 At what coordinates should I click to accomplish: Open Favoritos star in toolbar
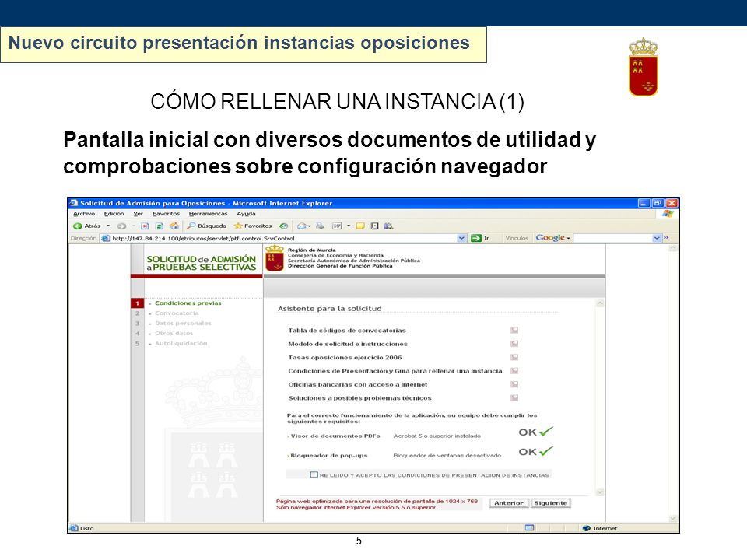[x=238, y=226]
